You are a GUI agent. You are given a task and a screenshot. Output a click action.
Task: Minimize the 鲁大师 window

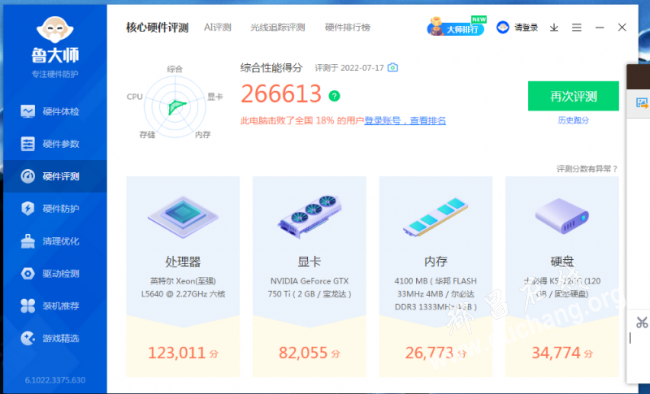599,28
